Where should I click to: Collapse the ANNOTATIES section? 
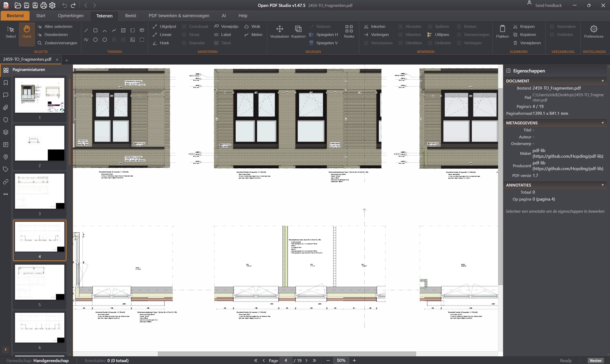coord(602,185)
